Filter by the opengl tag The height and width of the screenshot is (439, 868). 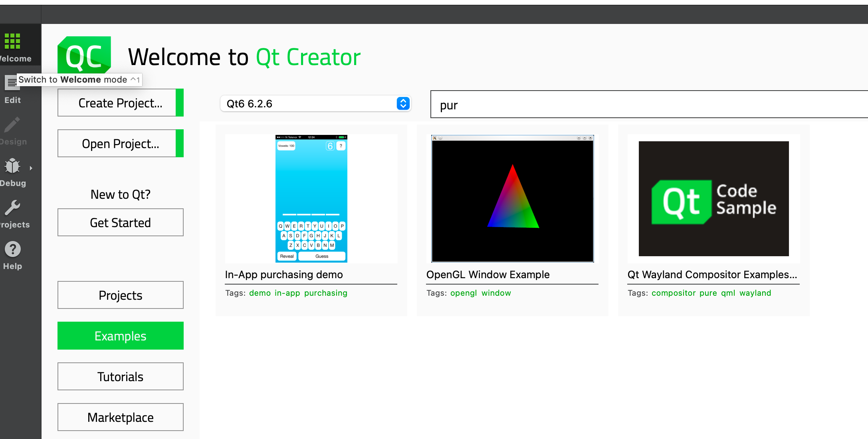(464, 293)
